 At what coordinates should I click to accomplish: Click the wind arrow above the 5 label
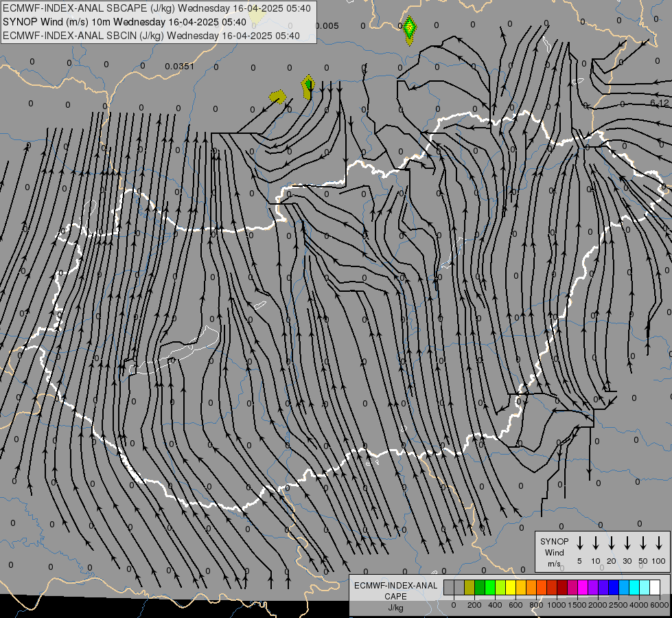coord(579,542)
